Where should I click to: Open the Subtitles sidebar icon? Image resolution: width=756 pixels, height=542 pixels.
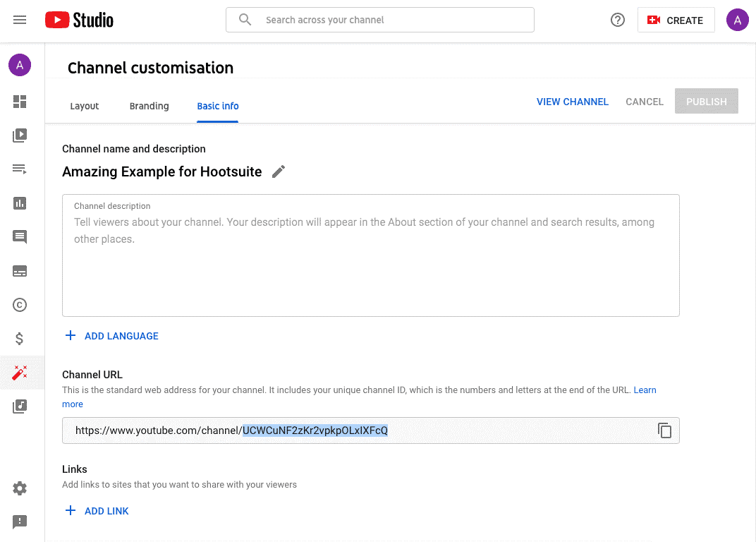pos(20,271)
